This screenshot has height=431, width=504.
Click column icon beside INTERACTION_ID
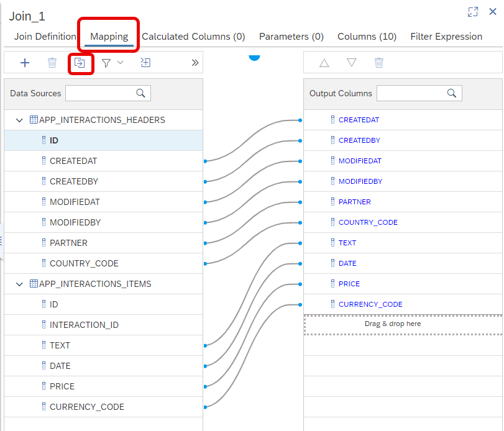click(x=44, y=325)
